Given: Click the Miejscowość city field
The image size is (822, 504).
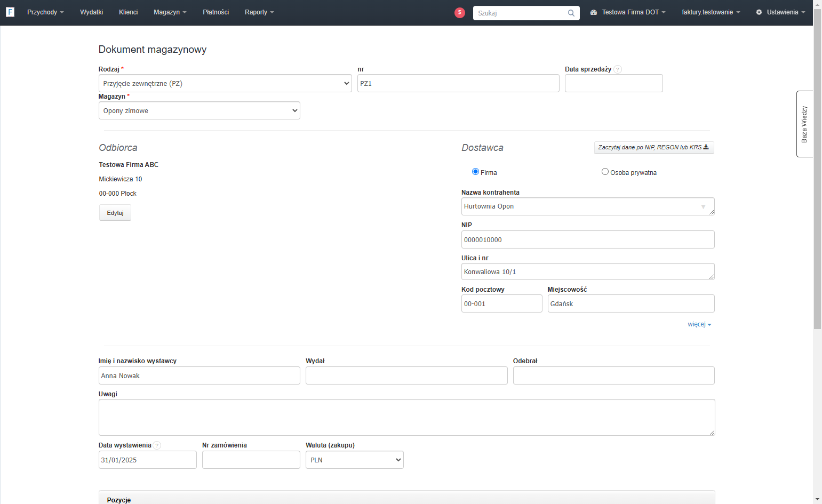Looking at the screenshot, I should pos(631,303).
